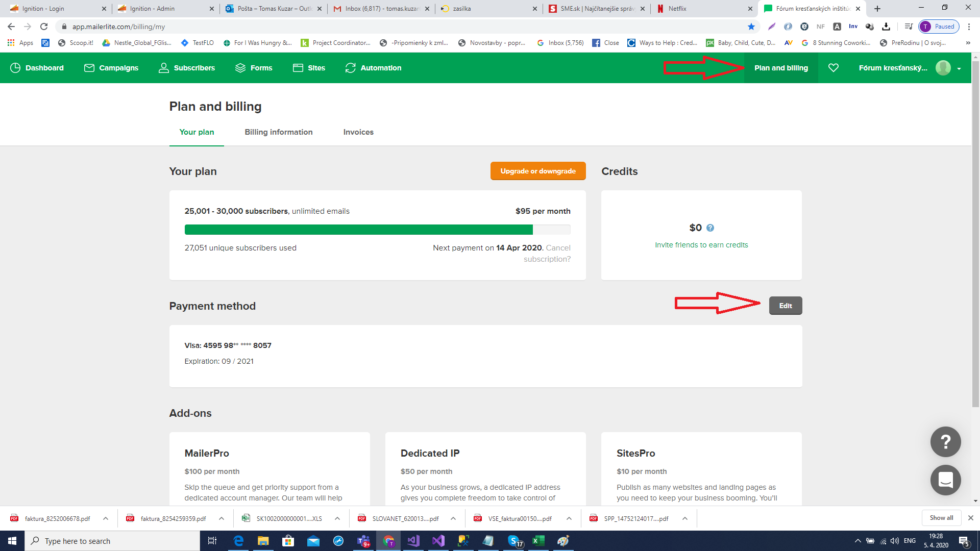Expand the account profile dropdown arrow

[959, 68]
